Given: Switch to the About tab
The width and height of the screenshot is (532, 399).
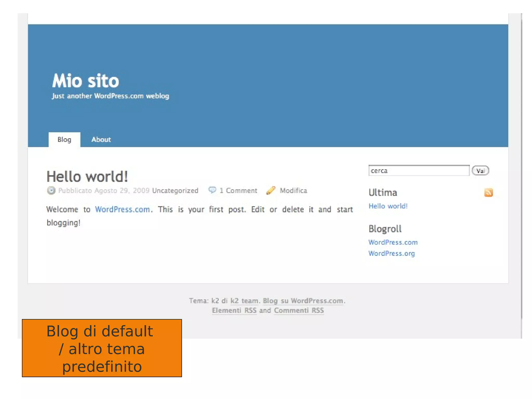Looking at the screenshot, I should coord(101,140).
